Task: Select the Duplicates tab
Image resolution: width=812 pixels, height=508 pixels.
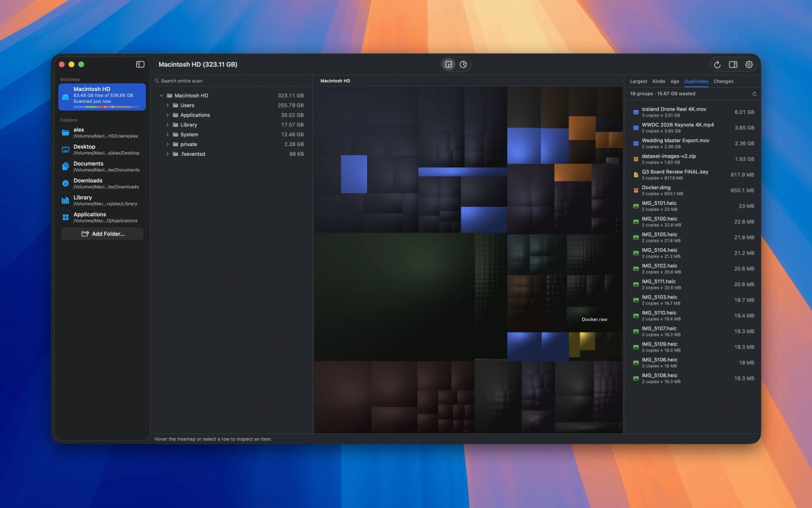Action: click(x=696, y=82)
